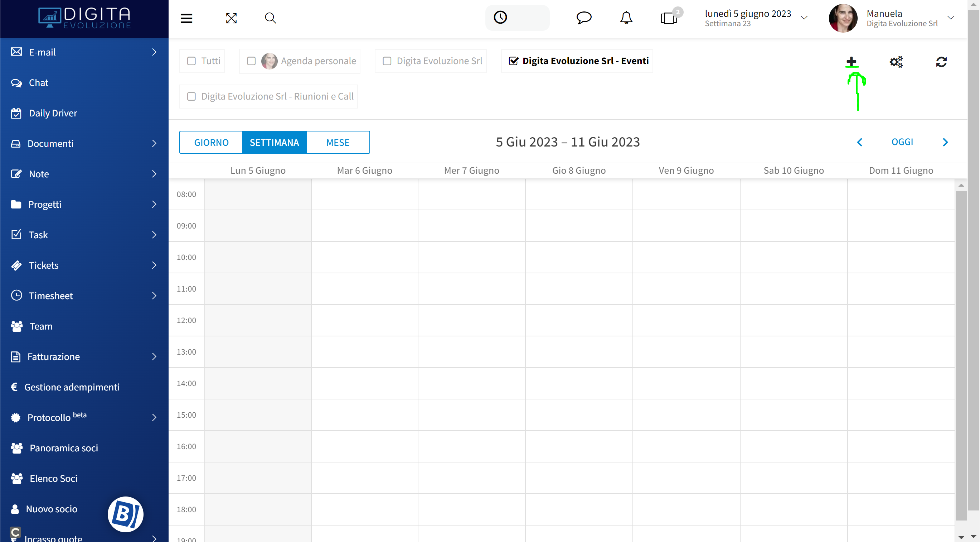Click the Note edit icon in sidebar
This screenshot has width=980, height=542.
[16, 174]
